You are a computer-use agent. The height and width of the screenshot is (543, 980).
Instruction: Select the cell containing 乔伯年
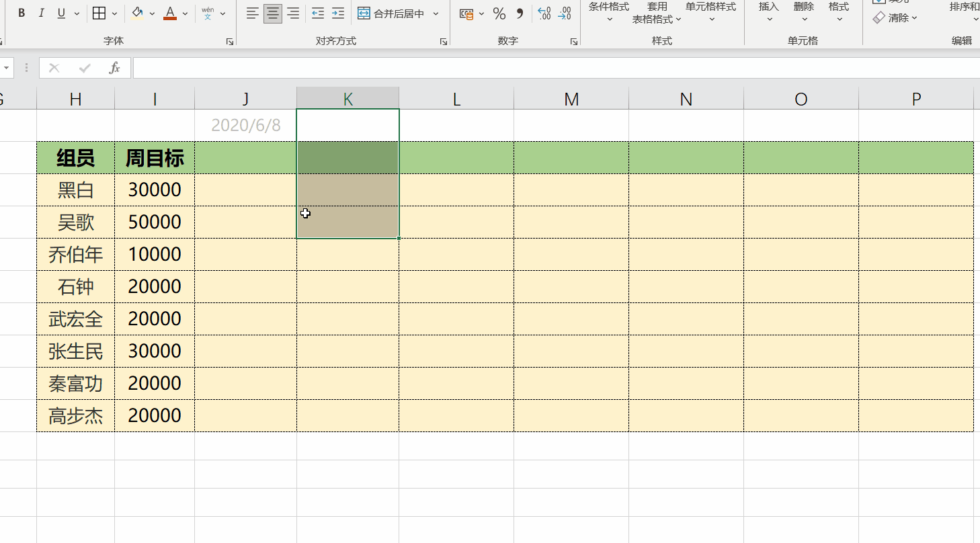pyautogui.click(x=75, y=255)
